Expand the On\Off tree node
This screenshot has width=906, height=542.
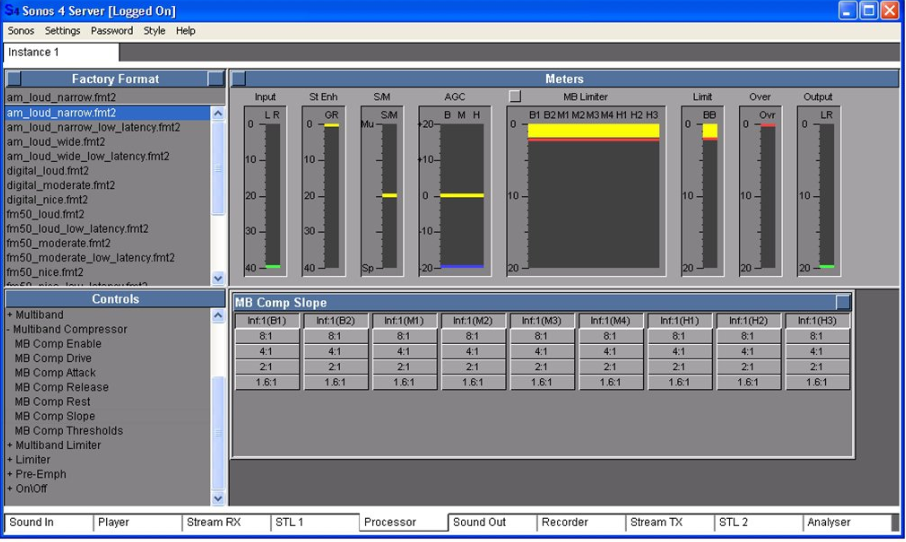pos(10,488)
